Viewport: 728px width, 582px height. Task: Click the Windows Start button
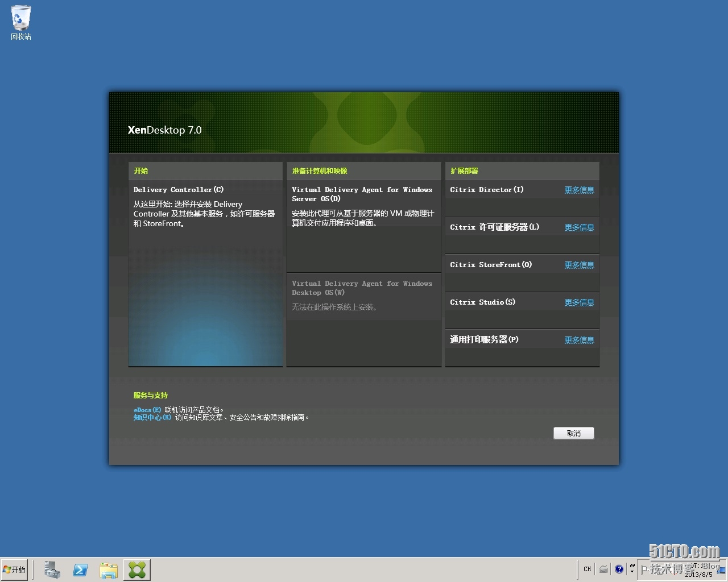pos(14,569)
